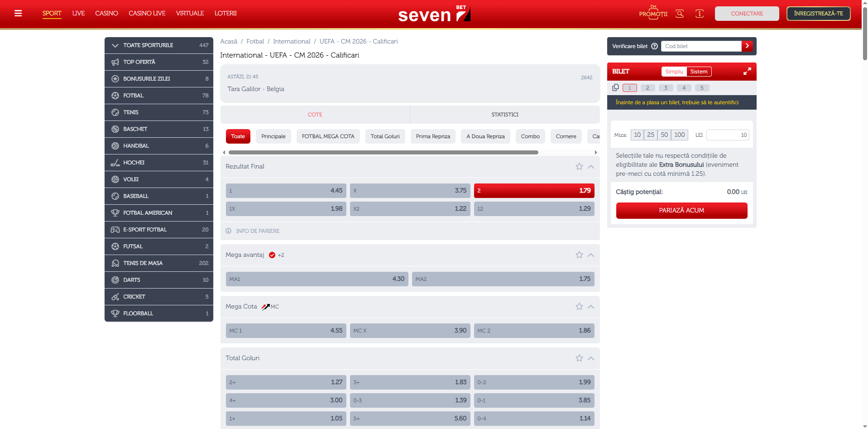Open the info icon next to search
Screen dimensions: 868x429
coord(699,14)
